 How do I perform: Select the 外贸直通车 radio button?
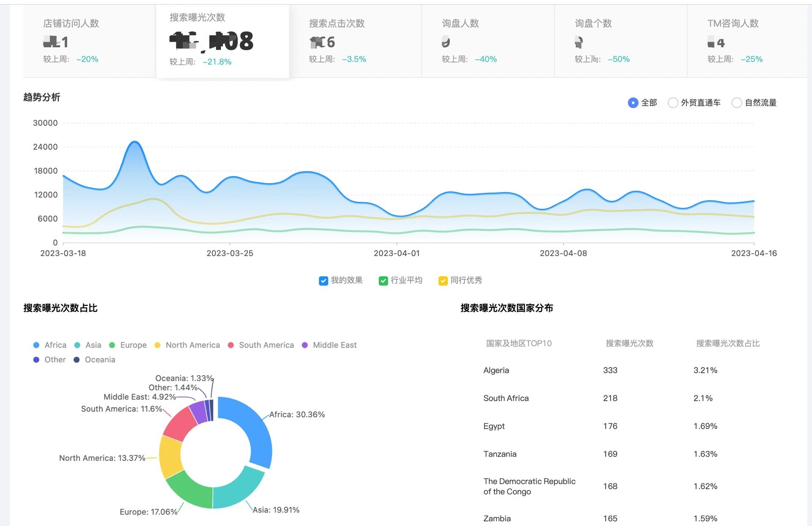(x=673, y=103)
